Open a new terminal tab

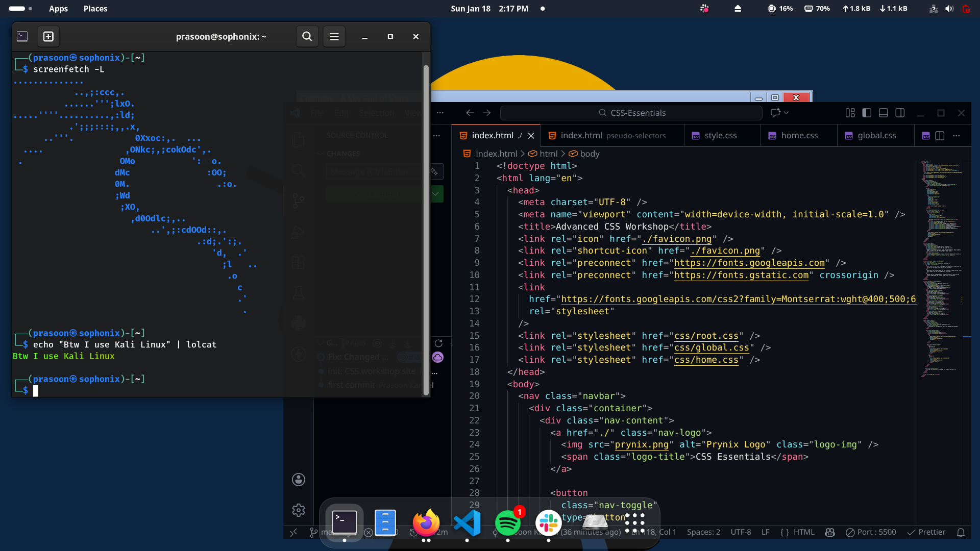(48, 36)
